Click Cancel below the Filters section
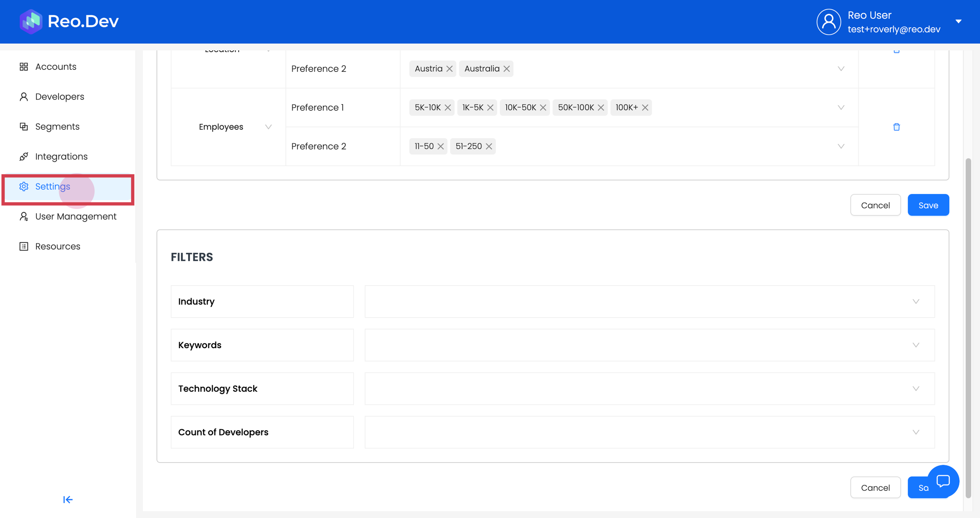 click(875, 487)
